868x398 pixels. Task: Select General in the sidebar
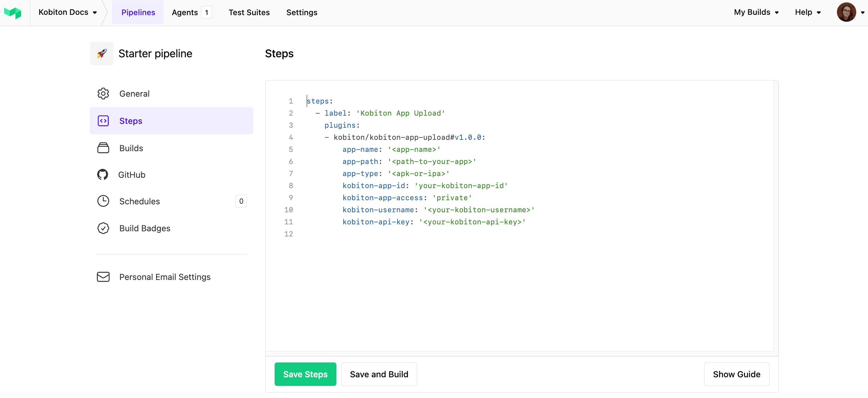click(x=171, y=94)
